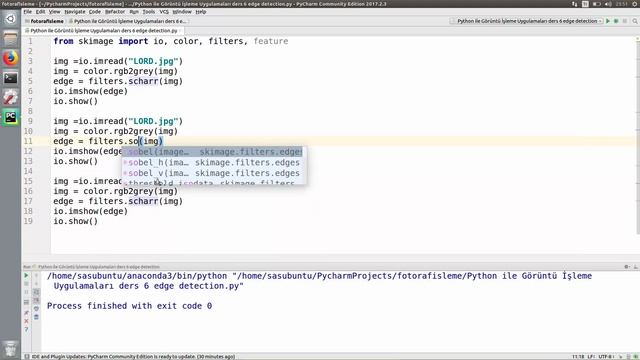Click the print icon in Run panel
The width and height of the screenshot is (640, 360).
click(x=36, y=309)
